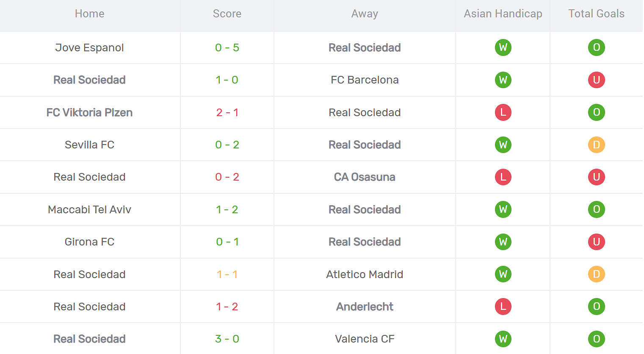644x354 pixels.
Task: Select the Asian Handicap column header
Action: point(503,14)
